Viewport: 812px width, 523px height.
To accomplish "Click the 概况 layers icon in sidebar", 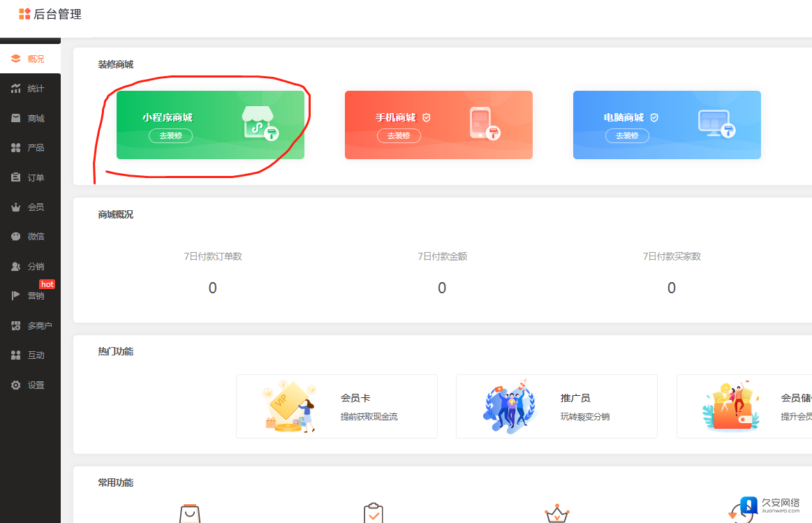I will tap(15, 59).
